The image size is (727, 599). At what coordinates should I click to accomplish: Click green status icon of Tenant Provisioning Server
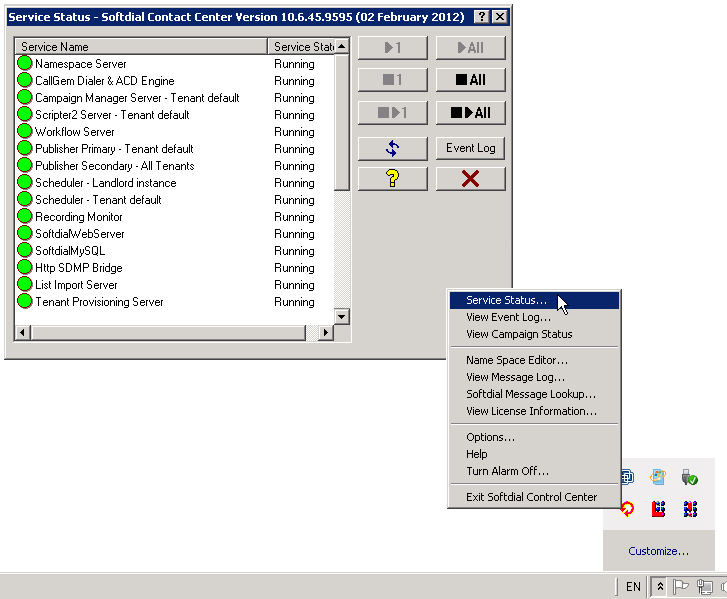(25, 301)
